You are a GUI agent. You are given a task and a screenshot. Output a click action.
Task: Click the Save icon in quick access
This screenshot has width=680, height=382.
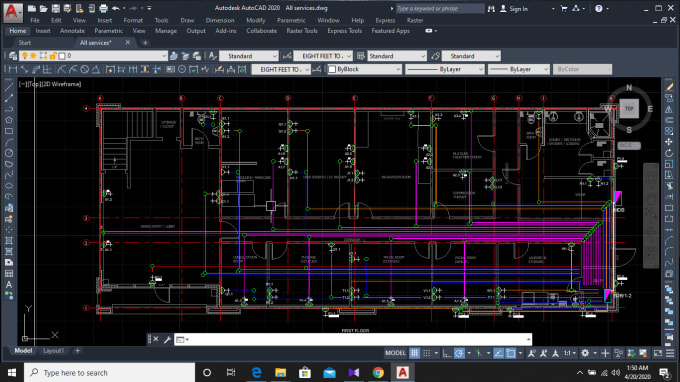click(56, 8)
